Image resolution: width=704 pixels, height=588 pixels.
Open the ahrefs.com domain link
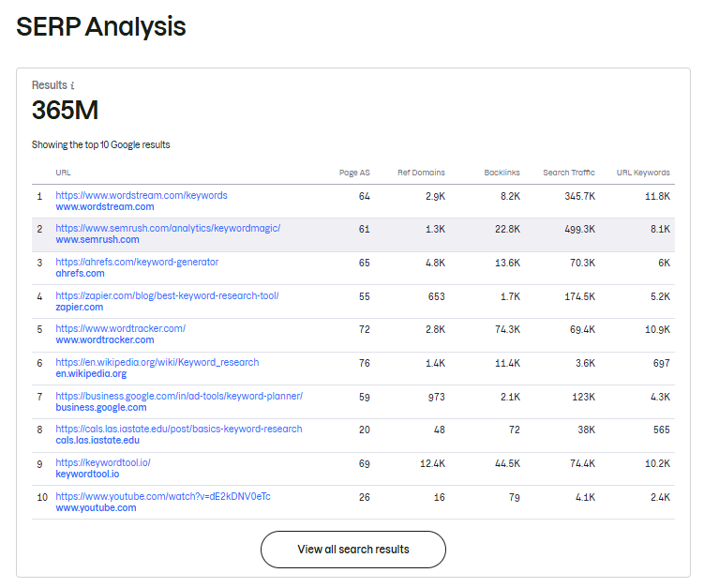pos(80,273)
